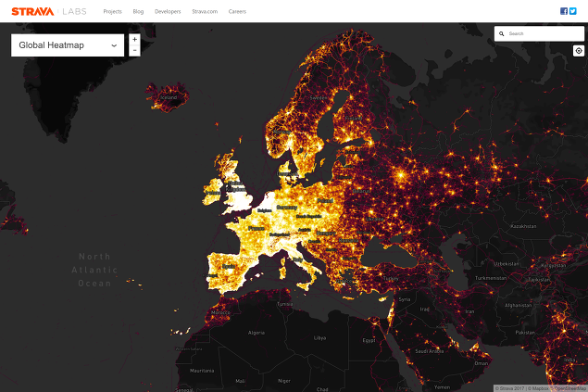The image size is (588, 392).
Task: Open the Facebook share icon
Action: coord(564,11)
